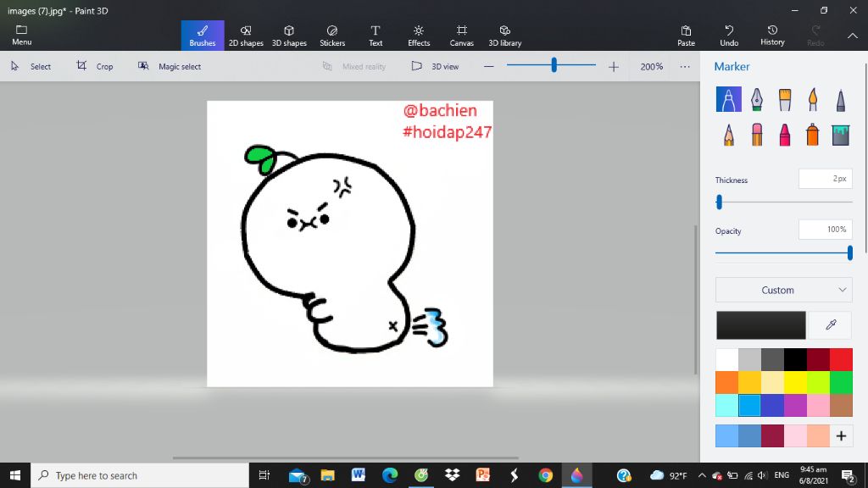
Task: Select the Calligraphy pen brush
Action: tap(757, 99)
